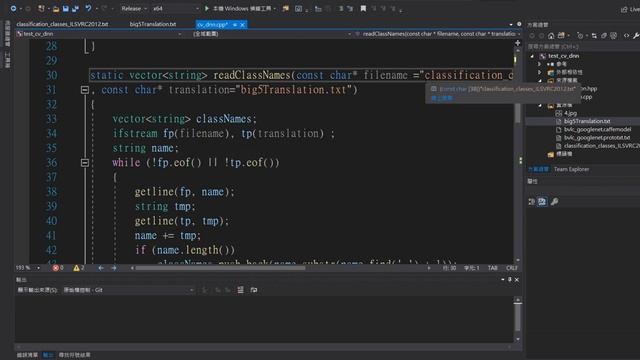
Task: Select big5Translation.txt in Solution Explorer
Action: [x=587, y=121]
